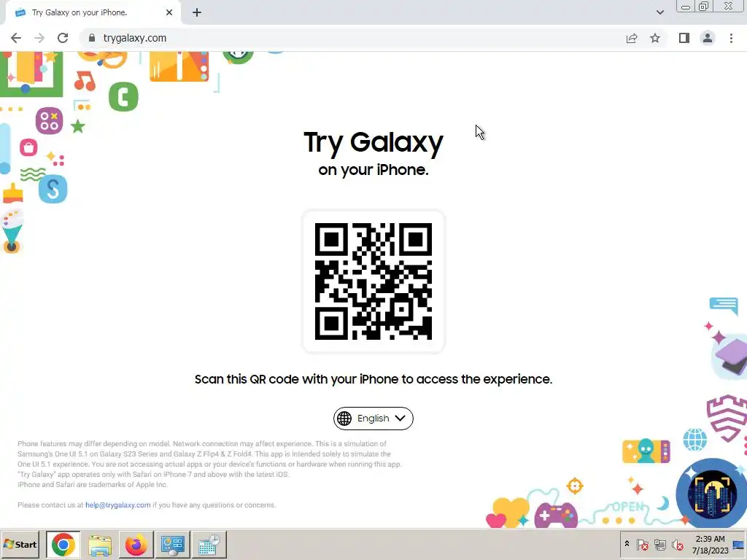Click "on your iPhone." subtitle text

pyautogui.click(x=373, y=170)
